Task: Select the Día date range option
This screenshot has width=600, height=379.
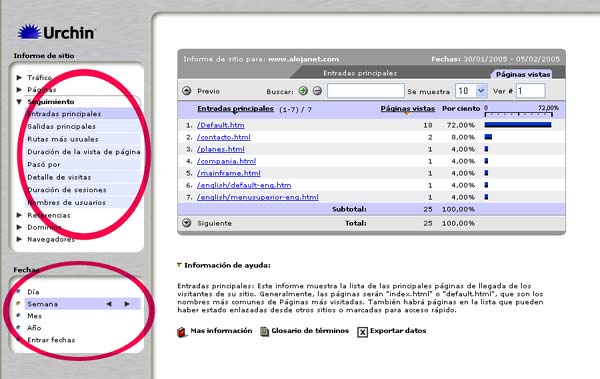Action: click(33, 292)
